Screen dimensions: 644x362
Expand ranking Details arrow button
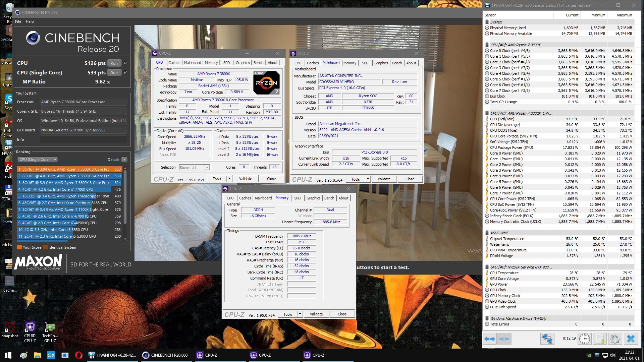click(x=124, y=160)
